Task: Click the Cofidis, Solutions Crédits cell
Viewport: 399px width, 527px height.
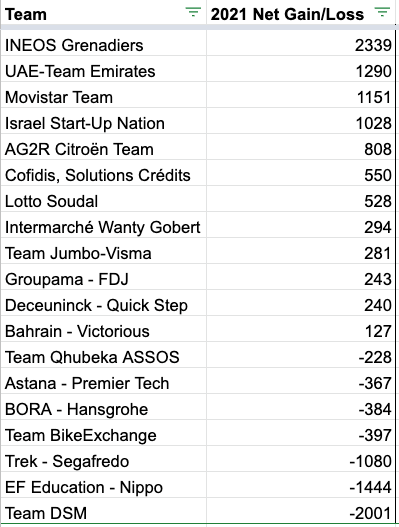Action: (103, 173)
